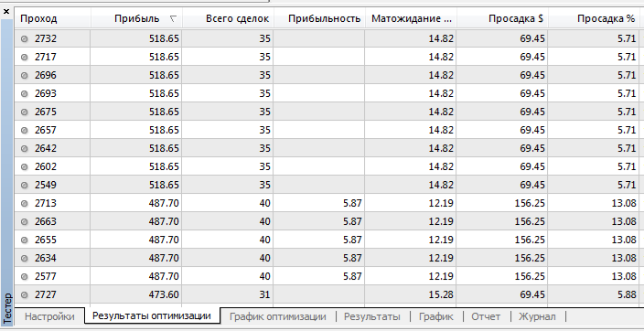Select pass number 2577
This screenshot has width=644, height=331.
pos(46,276)
